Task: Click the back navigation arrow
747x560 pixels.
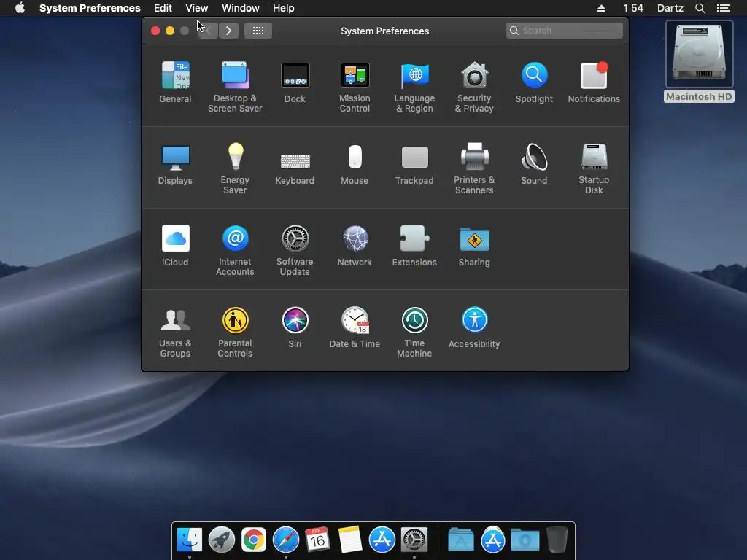Action: coord(208,31)
